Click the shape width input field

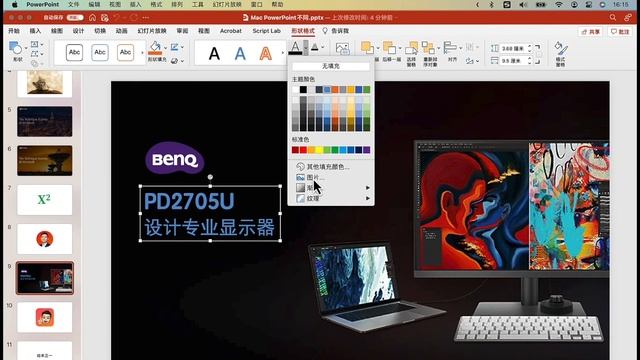[513, 60]
